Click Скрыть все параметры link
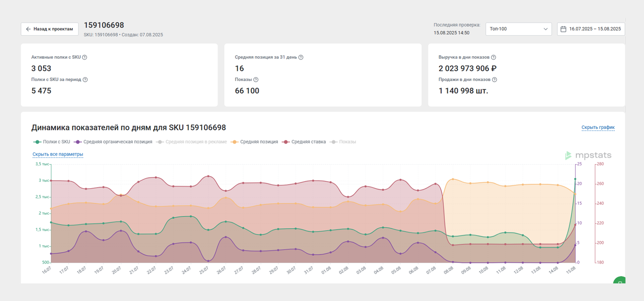The height and width of the screenshot is (301, 644). (58, 154)
